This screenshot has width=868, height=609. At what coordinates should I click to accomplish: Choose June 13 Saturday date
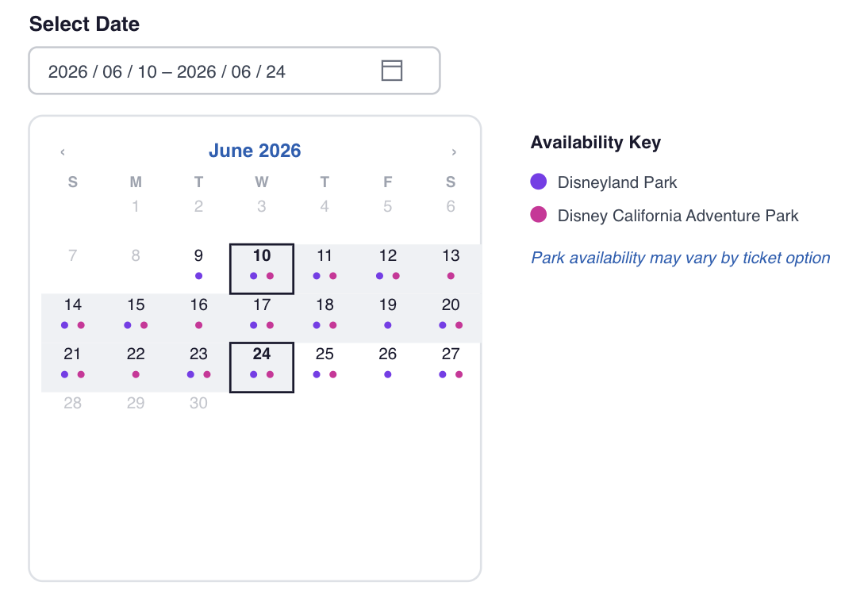451,269
